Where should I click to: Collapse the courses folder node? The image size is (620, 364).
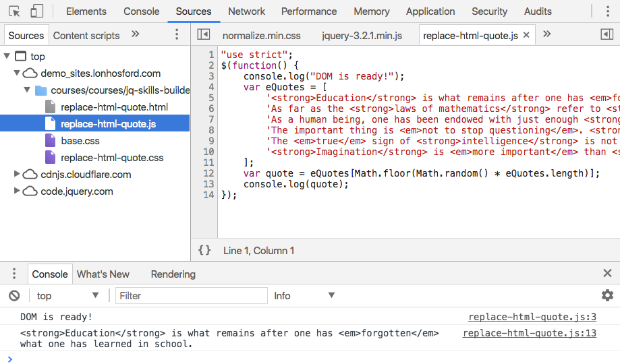point(27,90)
